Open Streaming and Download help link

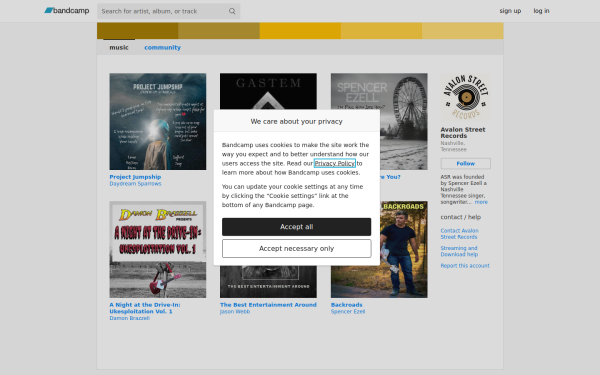pos(459,251)
